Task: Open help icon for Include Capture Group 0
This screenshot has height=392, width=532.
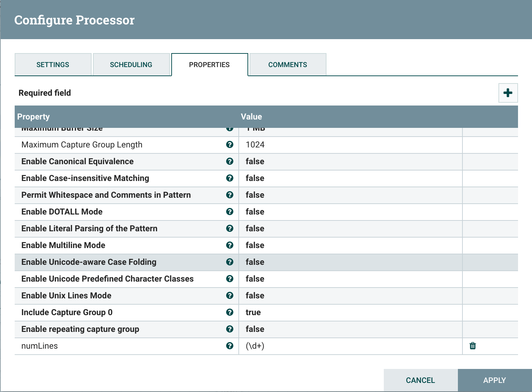Action: point(230,312)
